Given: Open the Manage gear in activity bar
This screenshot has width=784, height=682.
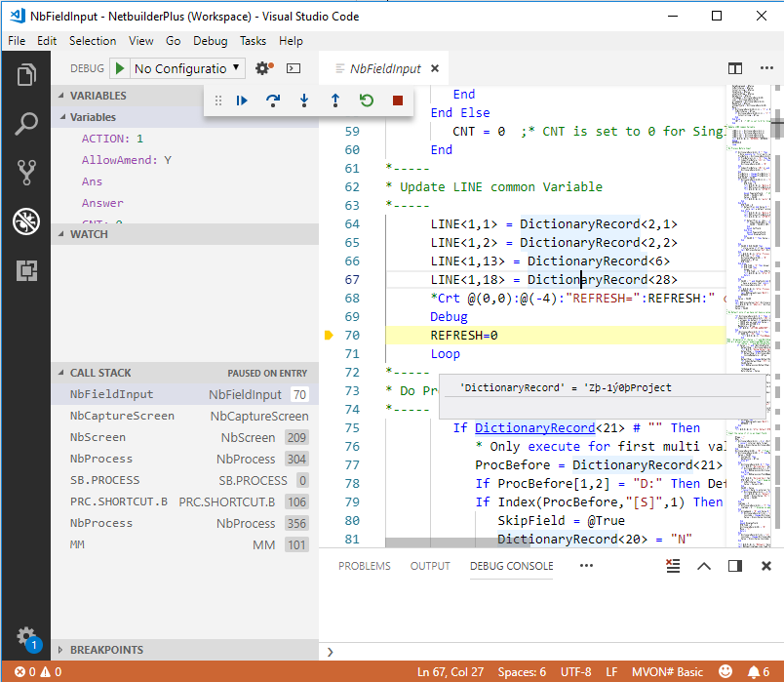Looking at the screenshot, I should click(x=26, y=637).
